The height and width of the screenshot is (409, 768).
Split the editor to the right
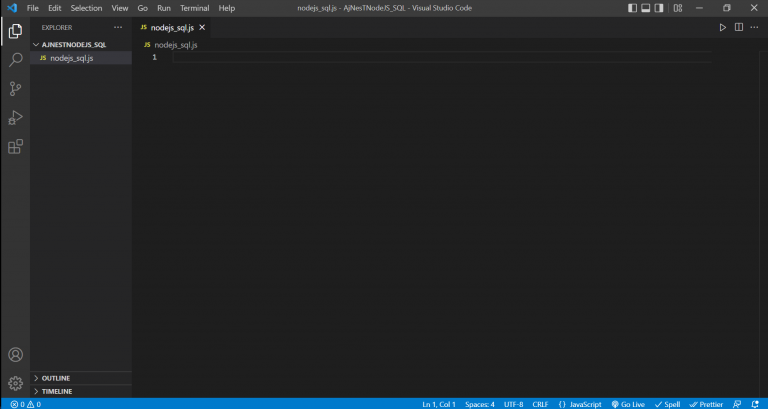pos(739,27)
